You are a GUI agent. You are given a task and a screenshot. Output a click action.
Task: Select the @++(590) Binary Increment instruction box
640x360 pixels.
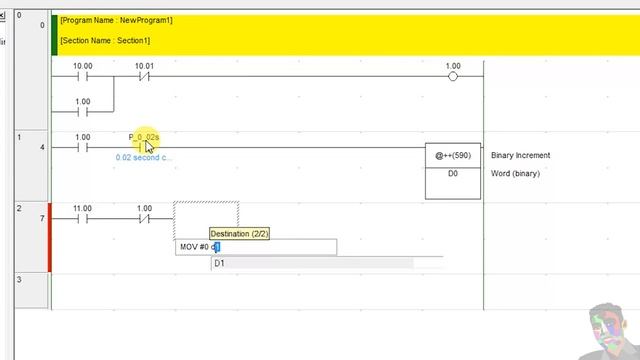(x=453, y=171)
